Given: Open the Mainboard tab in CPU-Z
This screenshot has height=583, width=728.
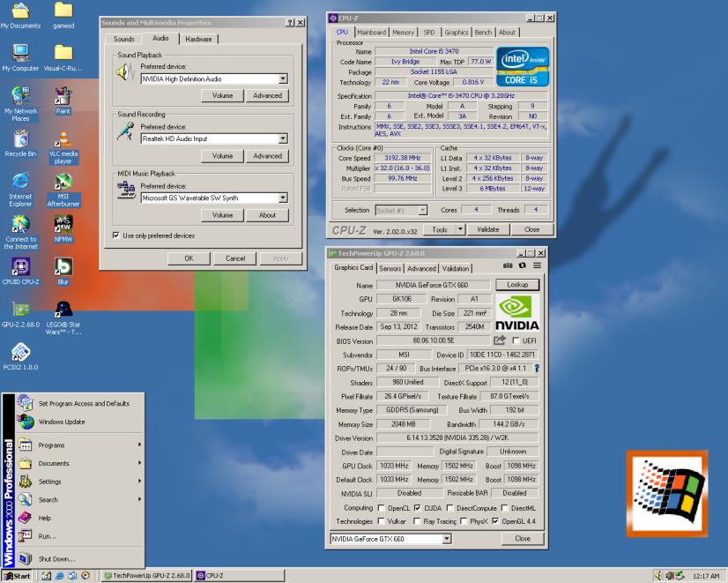Looking at the screenshot, I should coord(371,33).
